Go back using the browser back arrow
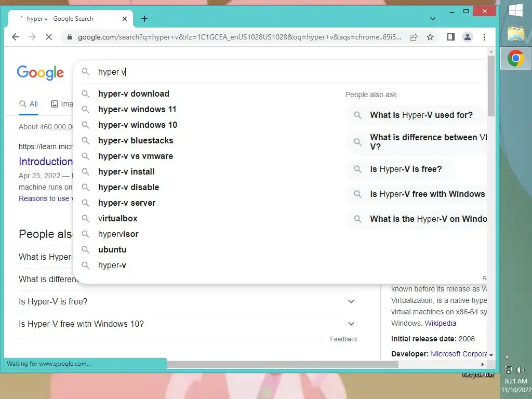The height and width of the screenshot is (399, 532). tap(16, 37)
